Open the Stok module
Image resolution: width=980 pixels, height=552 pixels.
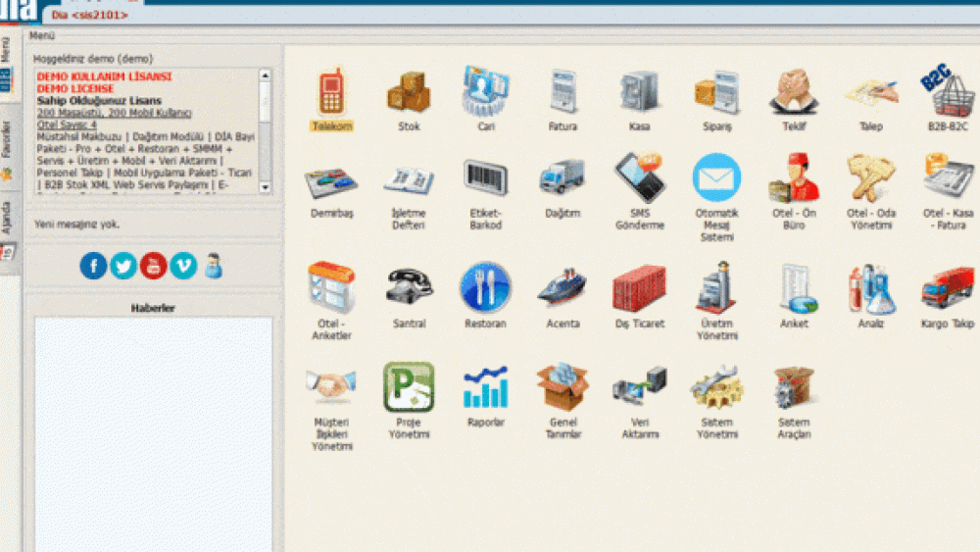tap(409, 93)
